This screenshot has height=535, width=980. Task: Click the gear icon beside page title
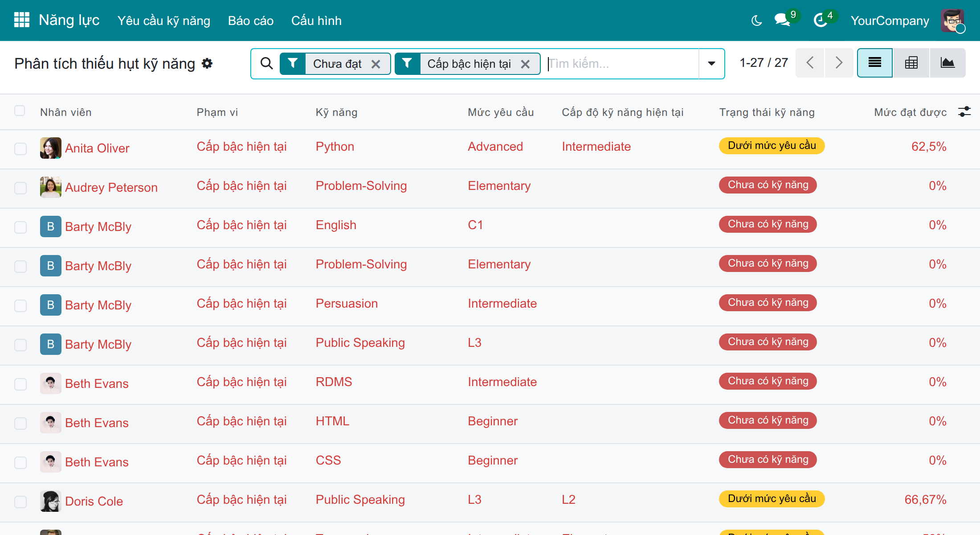click(207, 63)
